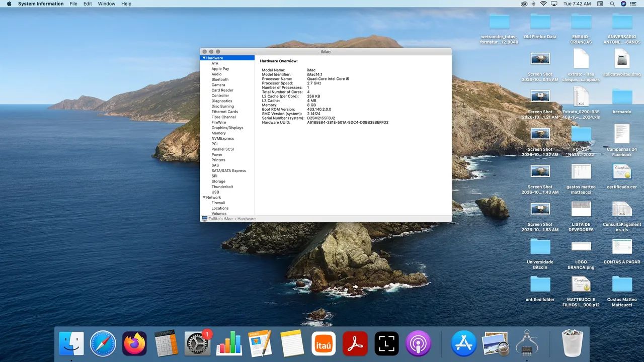Click the System Information Dock icon
The width and height of the screenshot is (644, 362).
pyautogui.click(x=527, y=344)
